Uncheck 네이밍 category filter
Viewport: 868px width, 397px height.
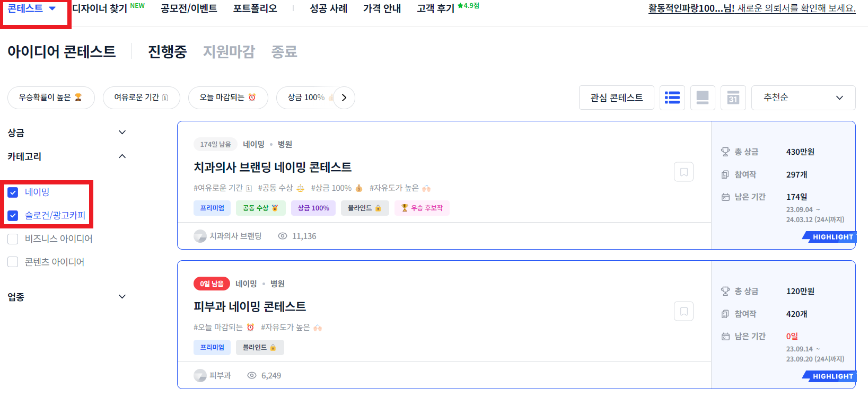[13, 192]
